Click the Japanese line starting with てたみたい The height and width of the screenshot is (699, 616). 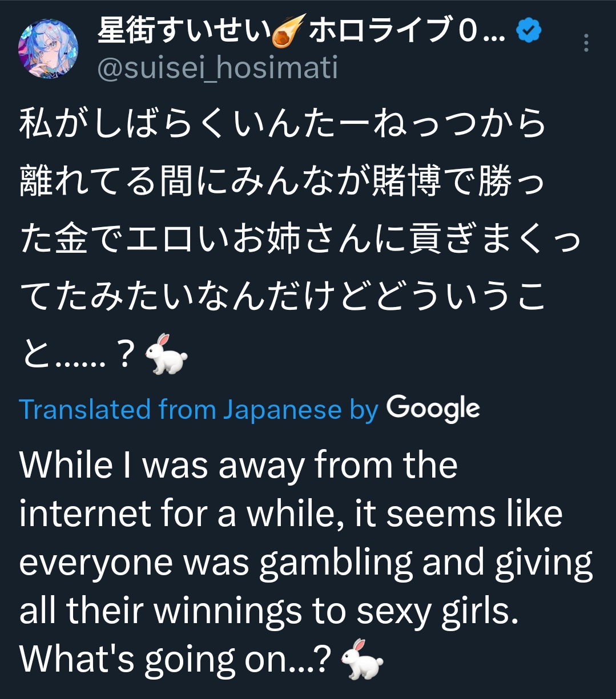[x=283, y=297]
